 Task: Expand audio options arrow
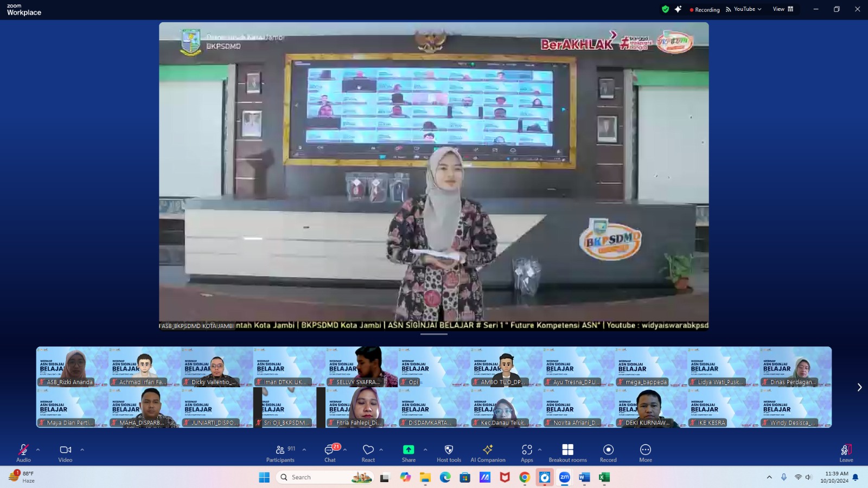38,450
